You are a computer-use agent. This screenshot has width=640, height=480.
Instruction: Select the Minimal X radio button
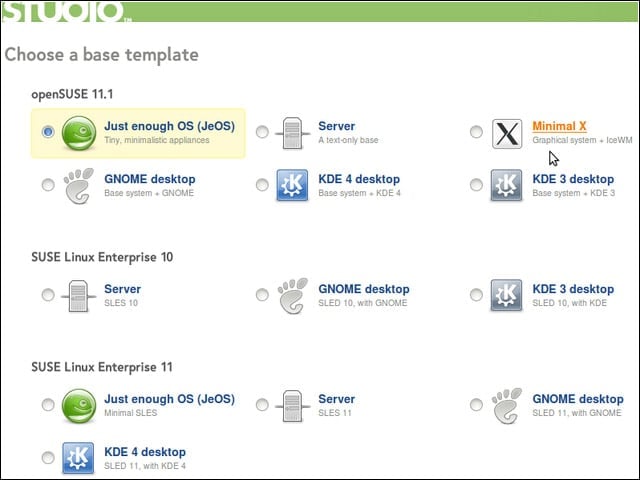[476, 132]
